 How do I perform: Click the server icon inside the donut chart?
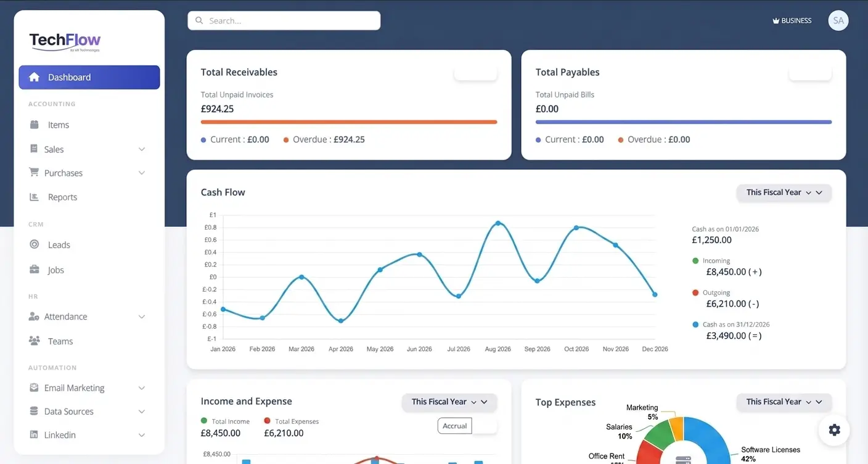pyautogui.click(x=683, y=460)
